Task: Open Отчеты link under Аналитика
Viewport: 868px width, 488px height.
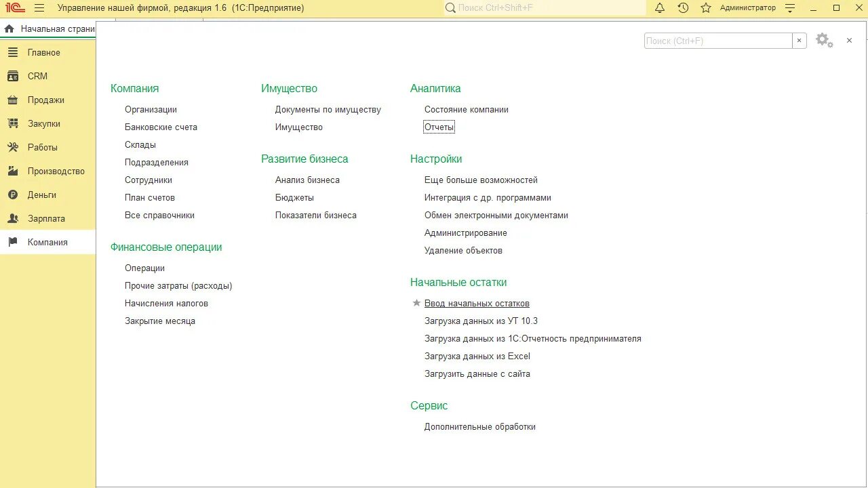Action: click(439, 127)
